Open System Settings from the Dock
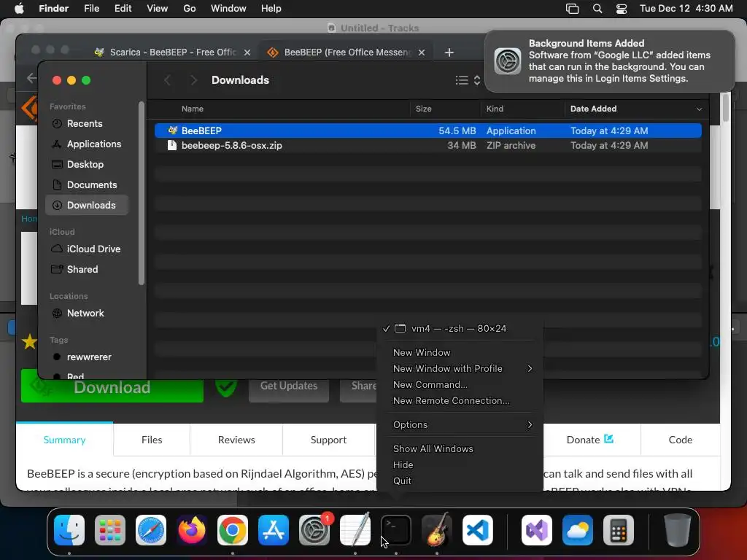This screenshot has width=747, height=560. coord(314,530)
